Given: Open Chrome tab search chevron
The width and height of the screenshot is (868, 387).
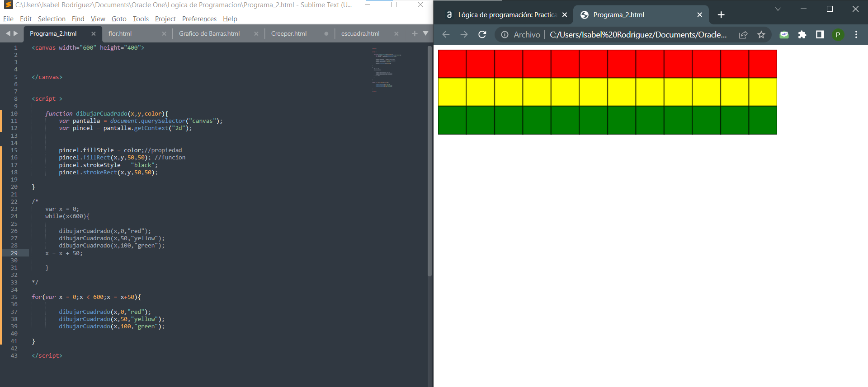Looking at the screenshot, I should [778, 9].
